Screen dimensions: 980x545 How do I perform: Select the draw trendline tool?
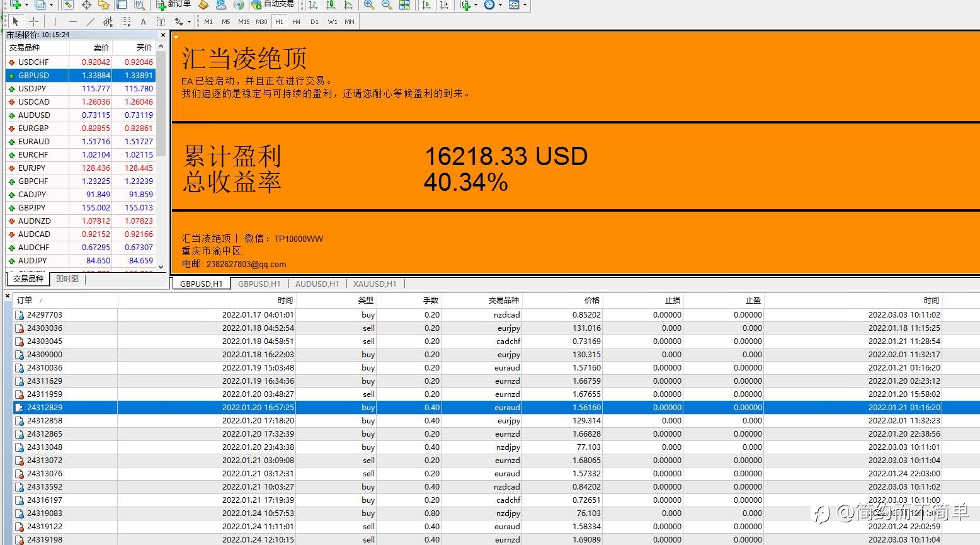[x=90, y=21]
